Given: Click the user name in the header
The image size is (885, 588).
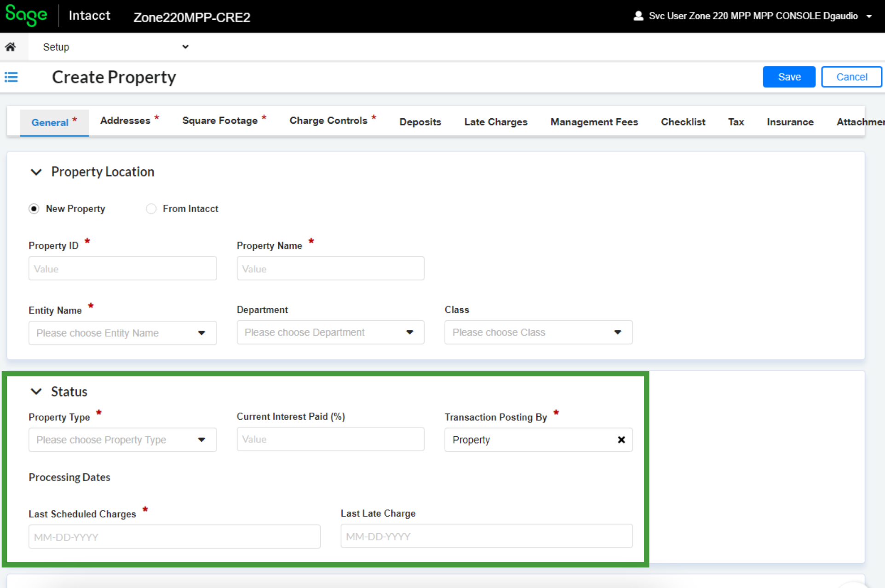Looking at the screenshot, I should pos(753,16).
